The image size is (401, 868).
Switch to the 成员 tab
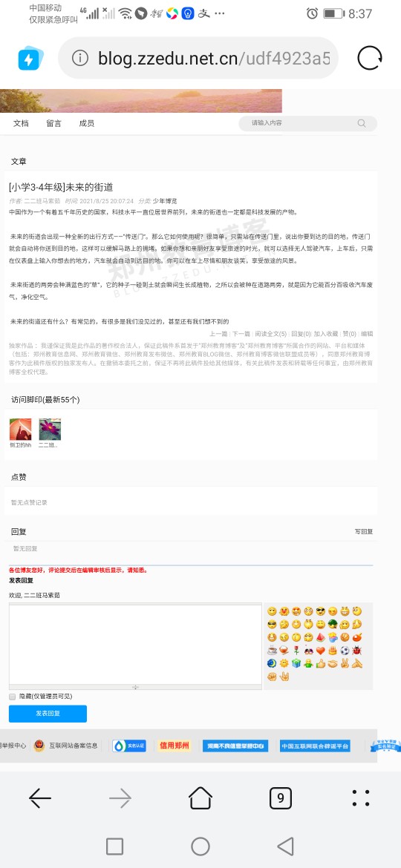pyautogui.click(x=86, y=123)
